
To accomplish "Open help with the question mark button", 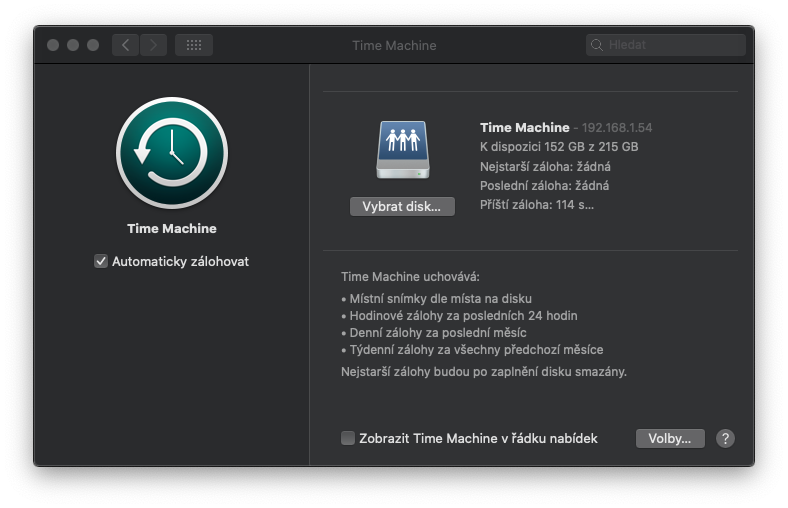I will pos(726,438).
